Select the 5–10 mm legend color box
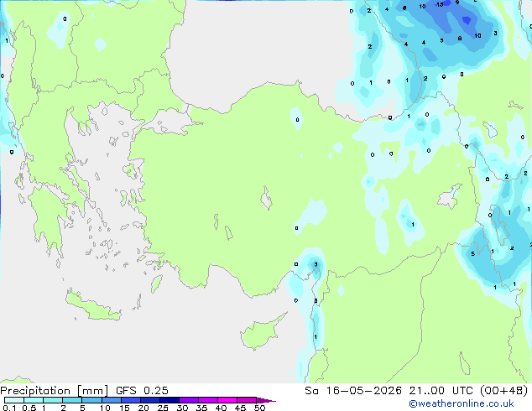532x411 pixels. point(91,400)
